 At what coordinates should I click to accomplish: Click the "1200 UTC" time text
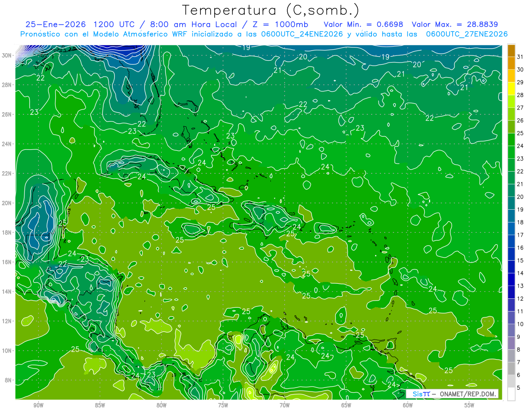coord(115,24)
